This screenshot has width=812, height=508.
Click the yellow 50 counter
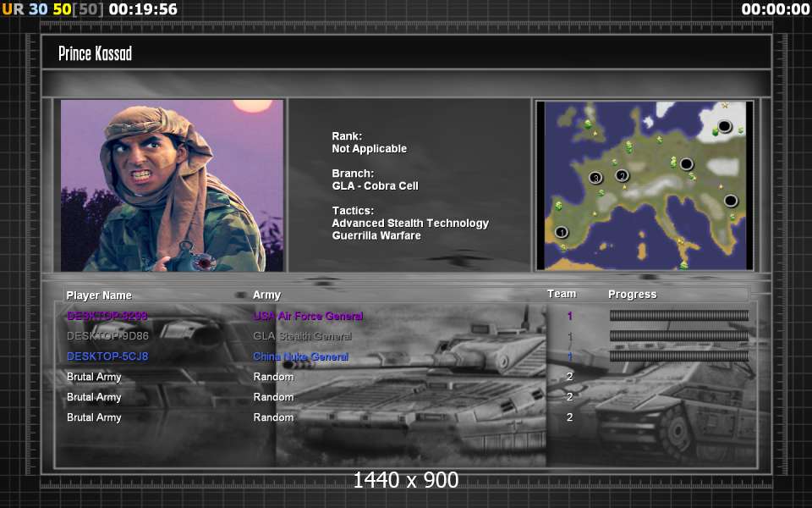click(x=62, y=8)
